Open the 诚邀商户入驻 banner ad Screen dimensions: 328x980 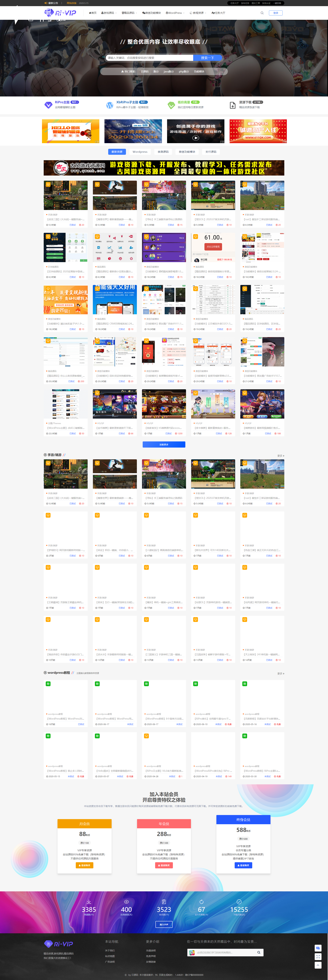coord(258,131)
